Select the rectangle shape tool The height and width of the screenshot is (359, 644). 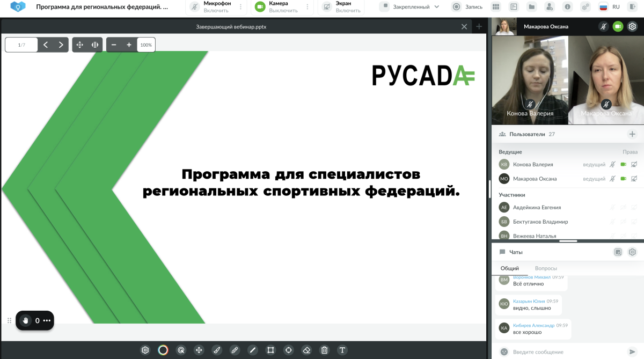(270, 350)
